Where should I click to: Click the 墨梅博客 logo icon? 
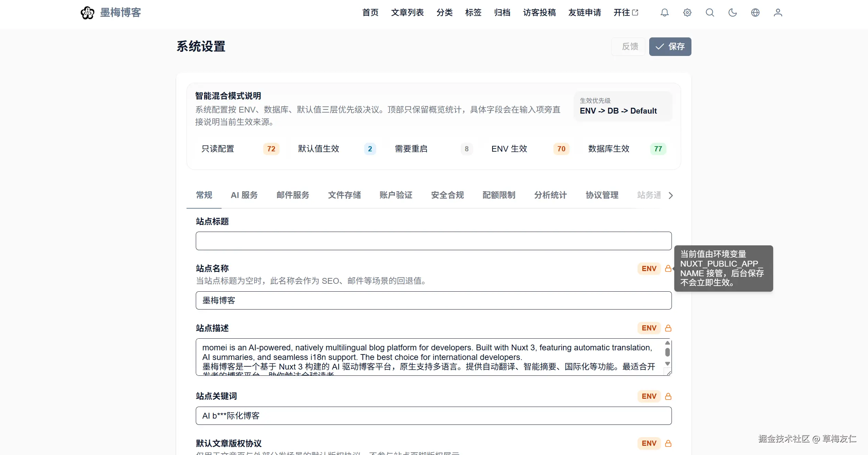coord(87,13)
